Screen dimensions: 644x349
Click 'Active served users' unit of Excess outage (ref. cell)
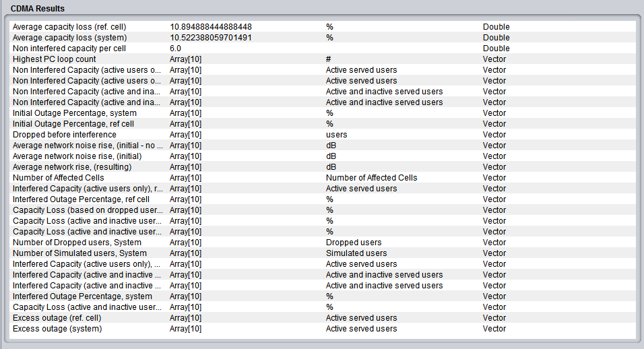tap(362, 318)
